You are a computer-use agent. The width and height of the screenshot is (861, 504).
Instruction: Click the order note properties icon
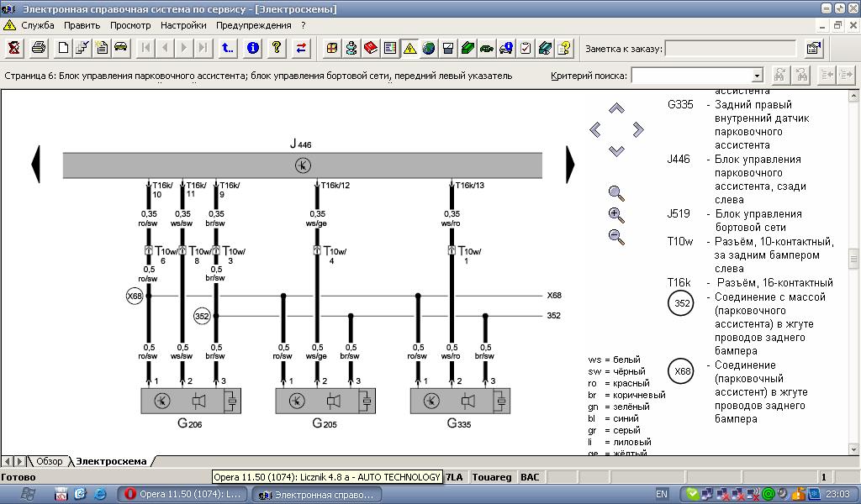click(814, 48)
